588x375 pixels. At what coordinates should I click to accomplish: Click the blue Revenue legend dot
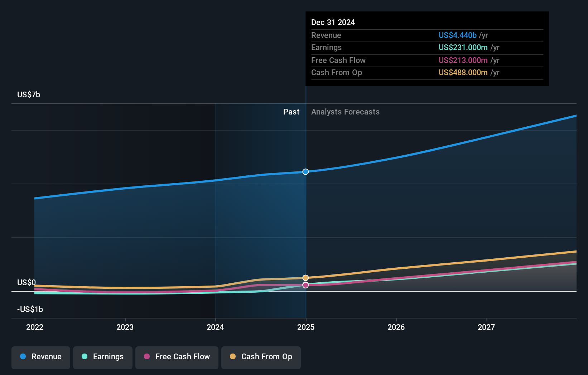[23, 356]
